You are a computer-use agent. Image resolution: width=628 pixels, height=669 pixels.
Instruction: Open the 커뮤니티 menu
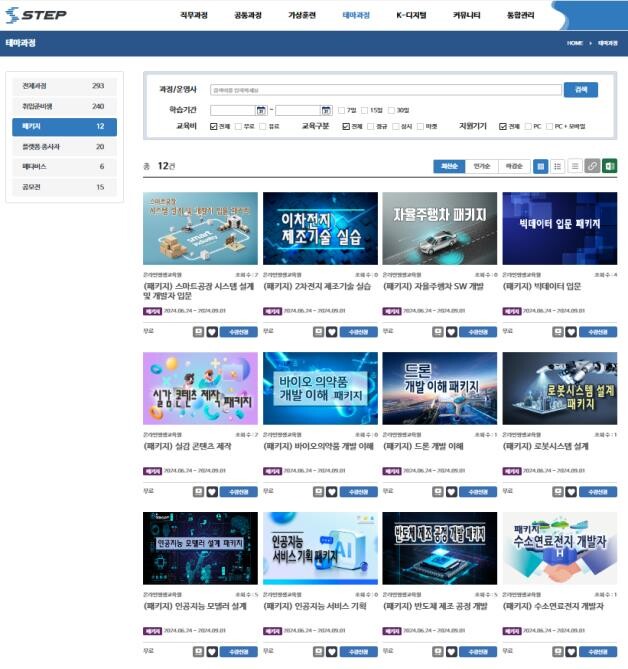(x=466, y=16)
